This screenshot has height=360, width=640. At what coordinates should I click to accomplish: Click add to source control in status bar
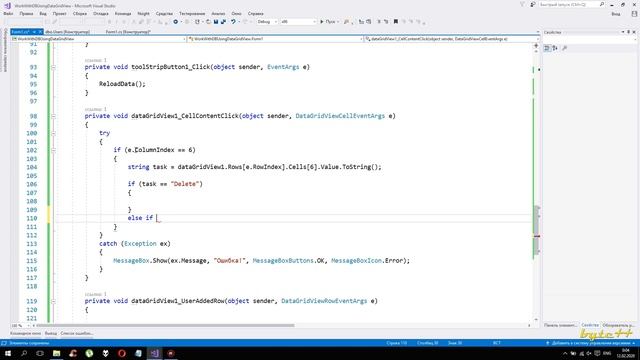point(591,343)
